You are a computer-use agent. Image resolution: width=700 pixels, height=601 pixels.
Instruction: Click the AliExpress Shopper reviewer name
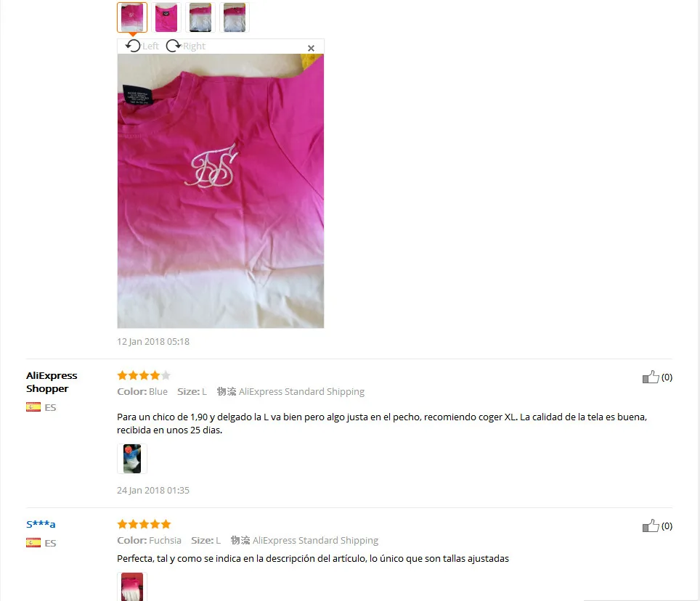(52, 382)
